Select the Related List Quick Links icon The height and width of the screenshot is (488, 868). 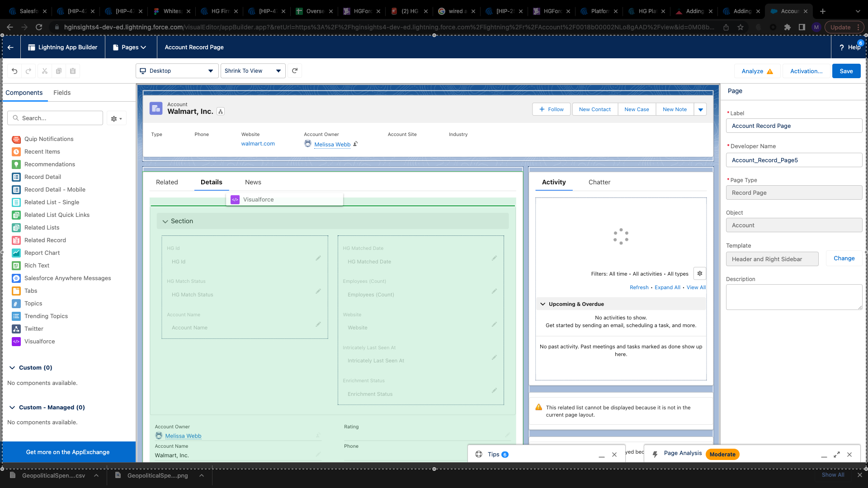(16, 215)
